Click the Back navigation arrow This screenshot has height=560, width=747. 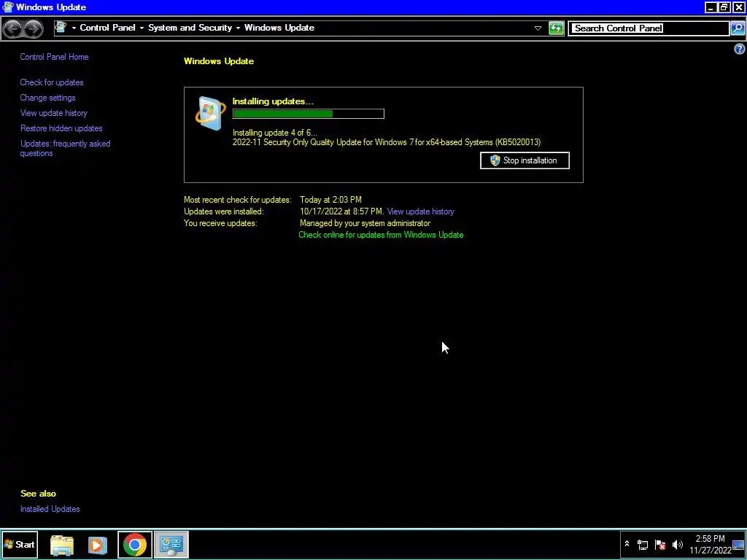pyautogui.click(x=13, y=28)
